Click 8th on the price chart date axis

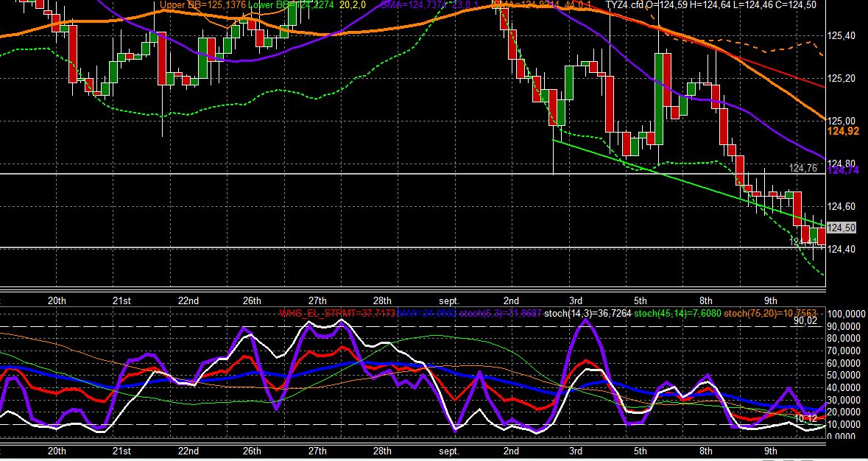[706, 300]
